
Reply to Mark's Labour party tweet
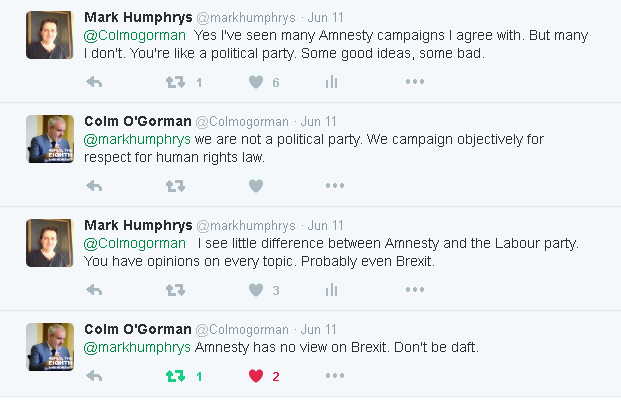point(95,290)
